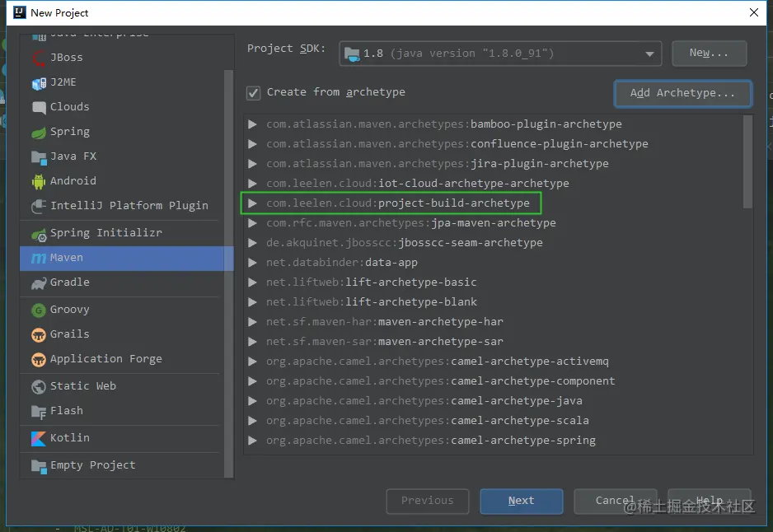Select Java FX label in list
This screenshot has width=773, height=532.
click(x=73, y=156)
